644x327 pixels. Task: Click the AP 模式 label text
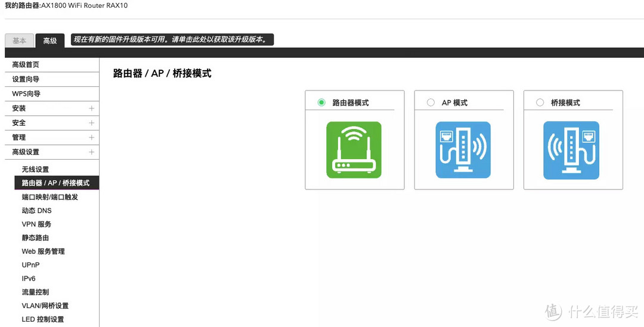[x=454, y=102]
